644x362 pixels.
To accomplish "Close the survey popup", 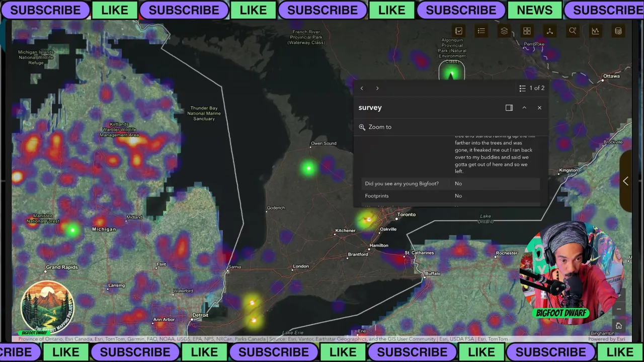I will tap(539, 108).
